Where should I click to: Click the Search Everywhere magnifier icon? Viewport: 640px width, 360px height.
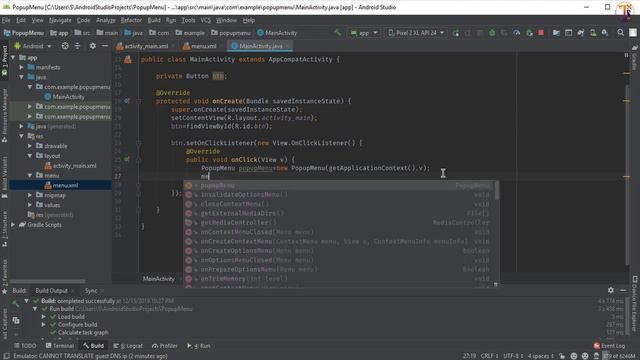coord(620,33)
